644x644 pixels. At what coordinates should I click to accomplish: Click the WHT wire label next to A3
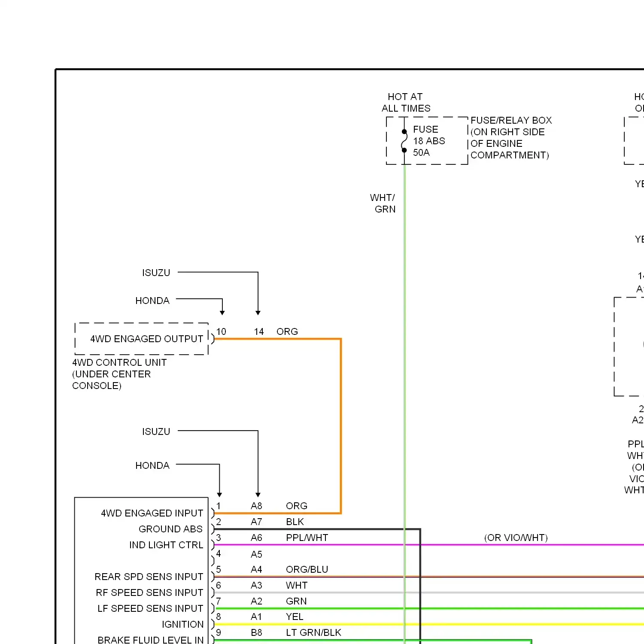[297, 585]
